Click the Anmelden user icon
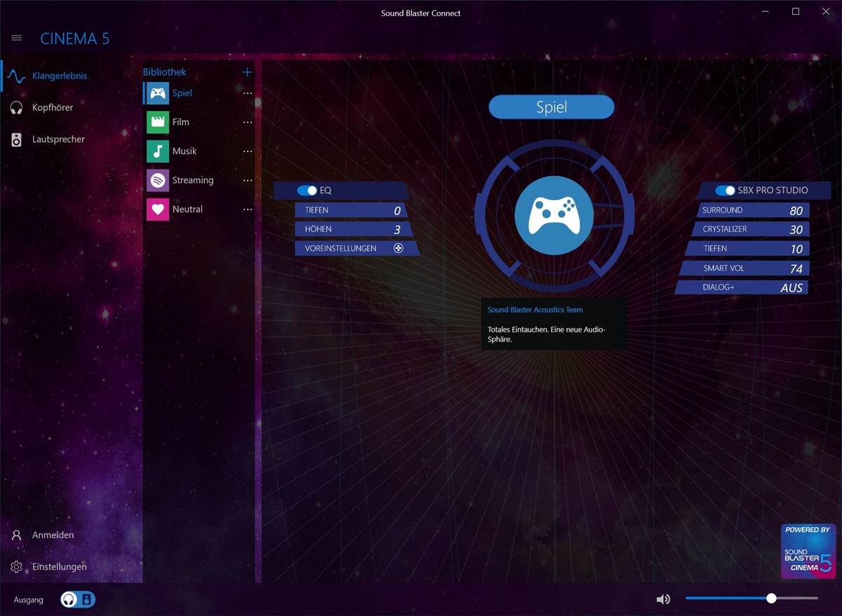842x616 pixels. tap(17, 535)
